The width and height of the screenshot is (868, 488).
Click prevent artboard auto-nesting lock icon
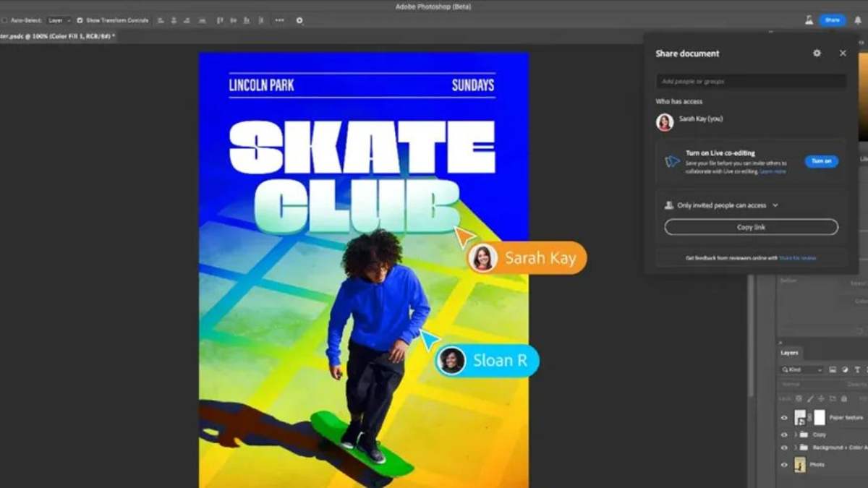pyautogui.click(x=832, y=399)
